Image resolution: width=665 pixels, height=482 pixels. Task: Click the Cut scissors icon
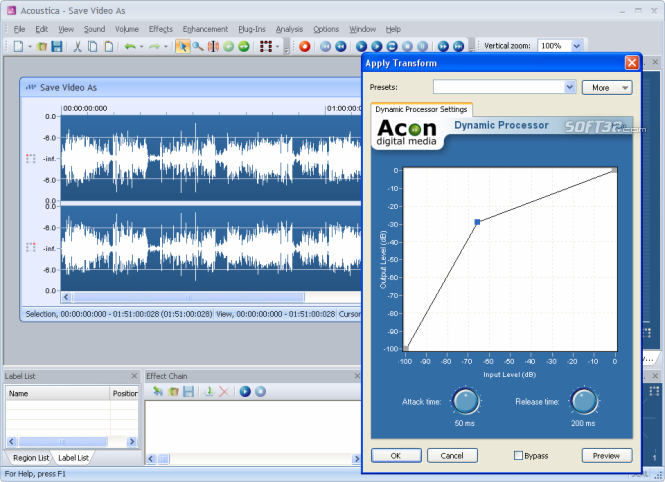click(77, 46)
